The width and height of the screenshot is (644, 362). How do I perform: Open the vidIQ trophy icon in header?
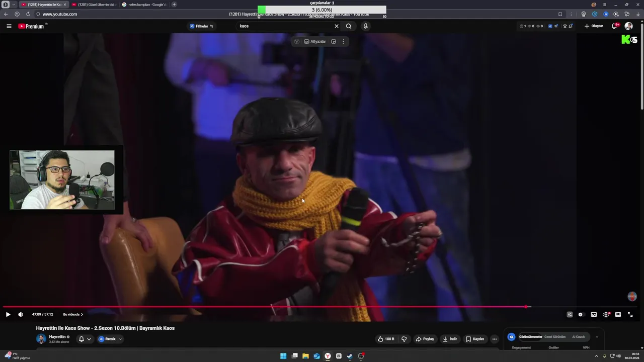click(x=565, y=26)
